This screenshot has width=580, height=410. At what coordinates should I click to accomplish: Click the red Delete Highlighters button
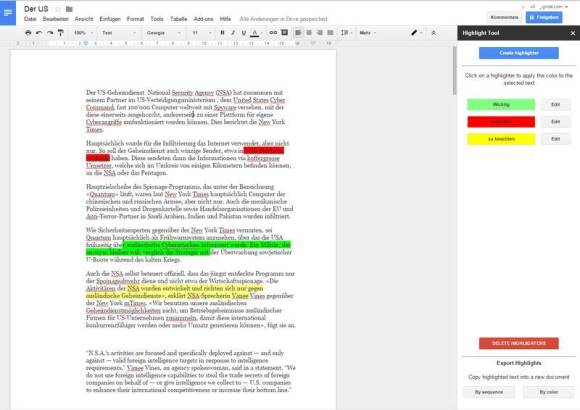click(x=519, y=343)
